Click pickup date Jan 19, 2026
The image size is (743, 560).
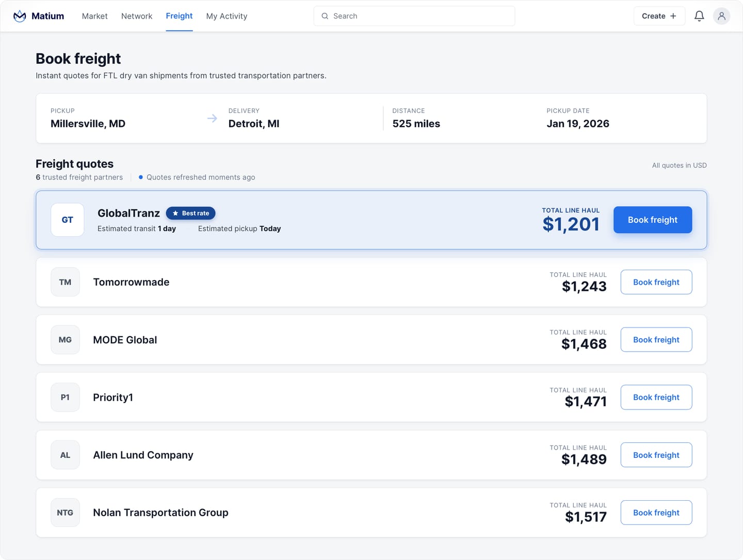point(578,124)
